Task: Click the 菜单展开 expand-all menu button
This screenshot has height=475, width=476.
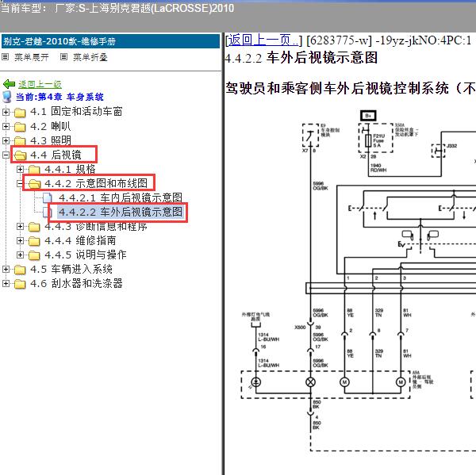Action: point(32,57)
